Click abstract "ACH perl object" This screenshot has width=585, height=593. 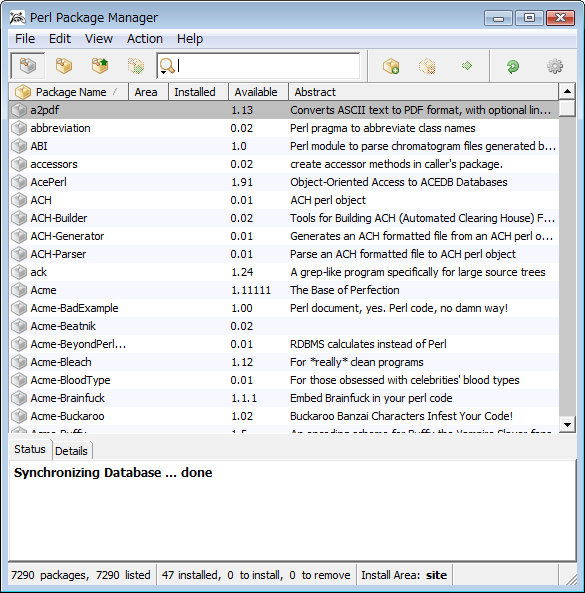(x=328, y=200)
